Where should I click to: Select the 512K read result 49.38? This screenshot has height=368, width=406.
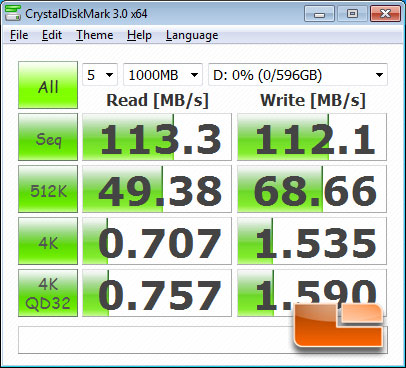[x=157, y=189]
